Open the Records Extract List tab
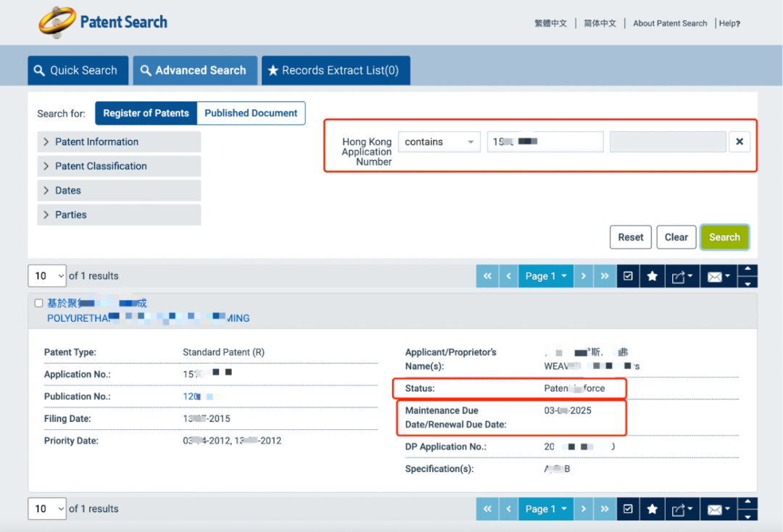Image resolution: width=783 pixels, height=532 pixels. (x=336, y=70)
